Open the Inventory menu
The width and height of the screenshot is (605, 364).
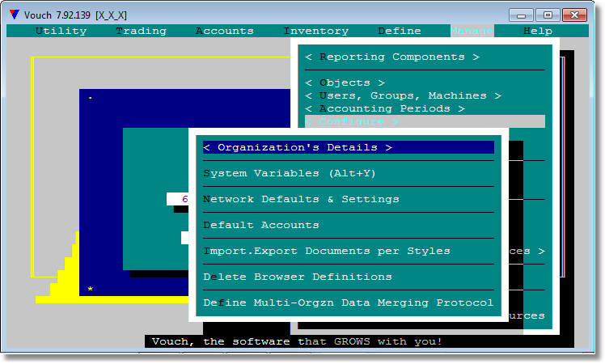pyautogui.click(x=316, y=31)
